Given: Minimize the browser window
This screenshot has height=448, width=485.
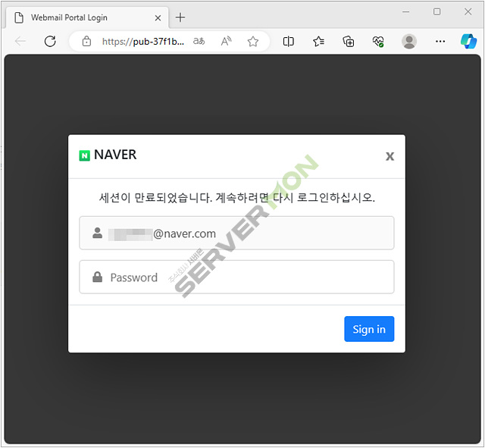Looking at the screenshot, I should pyautogui.click(x=406, y=12).
